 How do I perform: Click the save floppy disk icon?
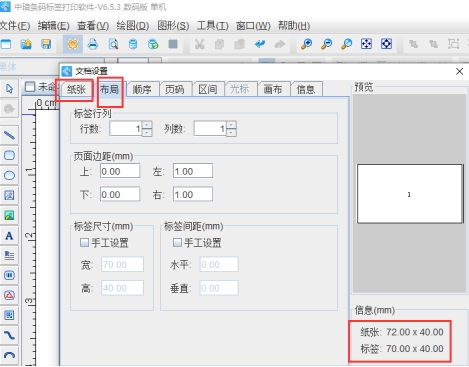[46, 44]
